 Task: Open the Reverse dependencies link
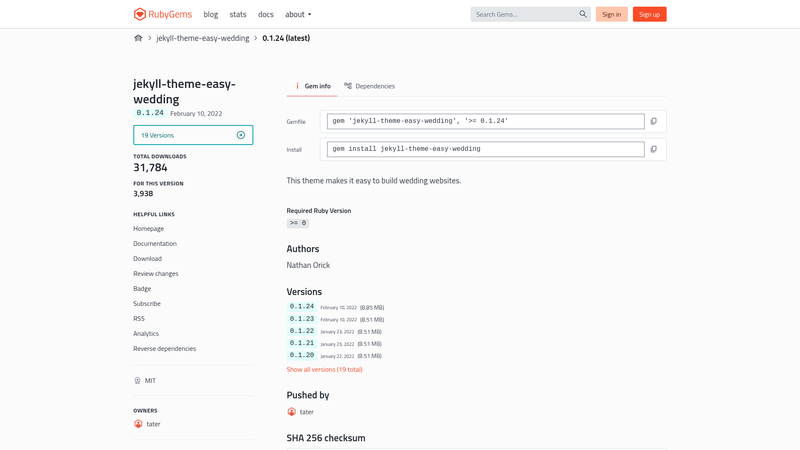(164, 348)
